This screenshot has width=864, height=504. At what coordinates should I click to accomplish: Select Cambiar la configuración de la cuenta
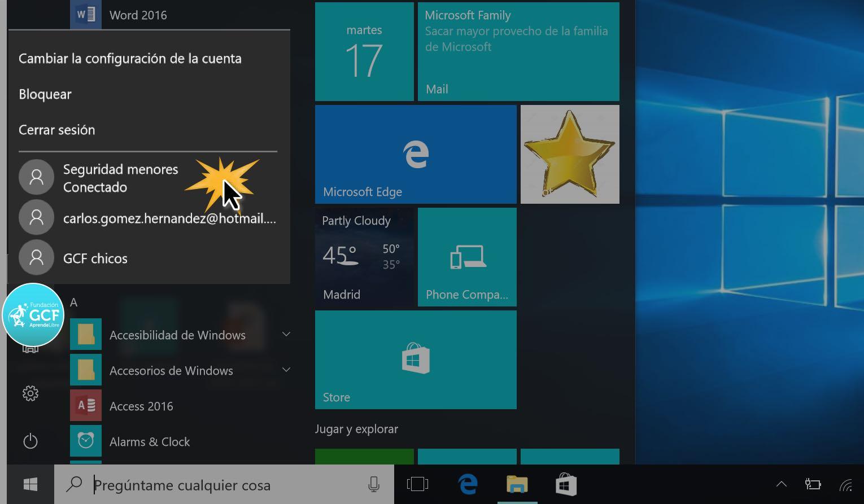[x=130, y=59]
